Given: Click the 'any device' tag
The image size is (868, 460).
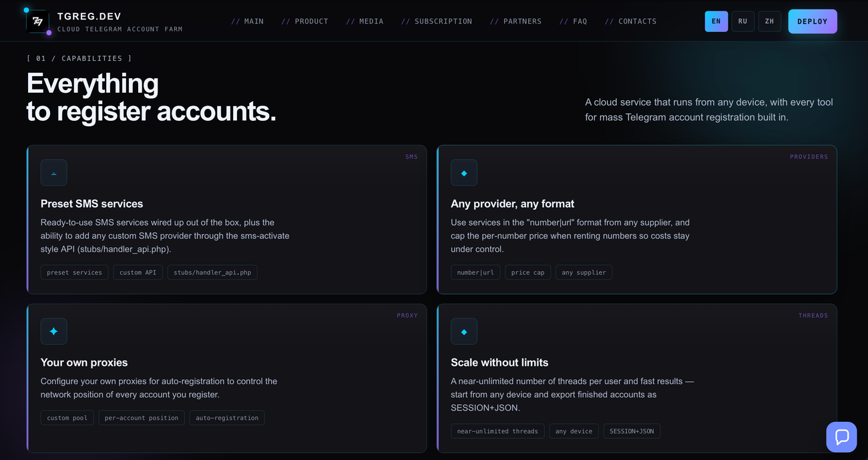Looking at the screenshot, I should click(574, 431).
